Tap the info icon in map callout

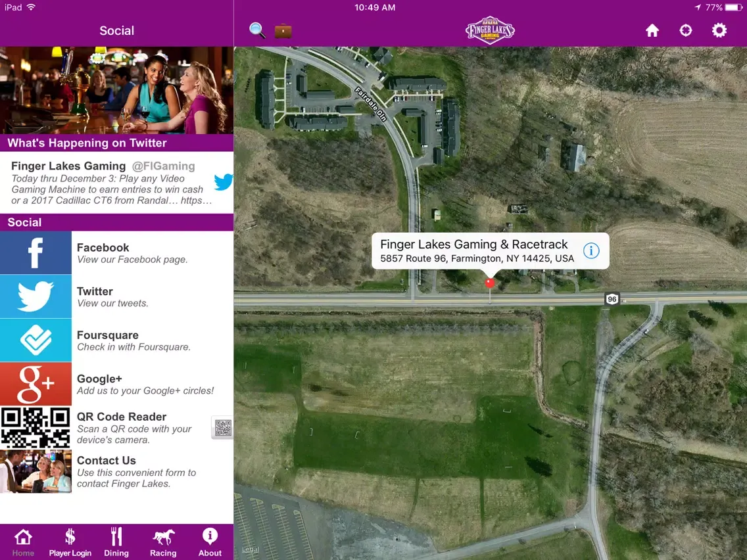(591, 250)
